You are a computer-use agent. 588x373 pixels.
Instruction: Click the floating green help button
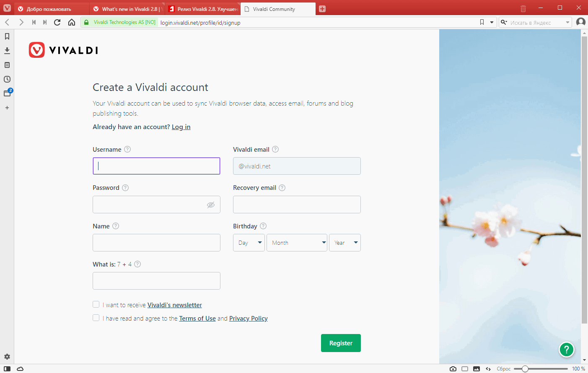point(566,350)
